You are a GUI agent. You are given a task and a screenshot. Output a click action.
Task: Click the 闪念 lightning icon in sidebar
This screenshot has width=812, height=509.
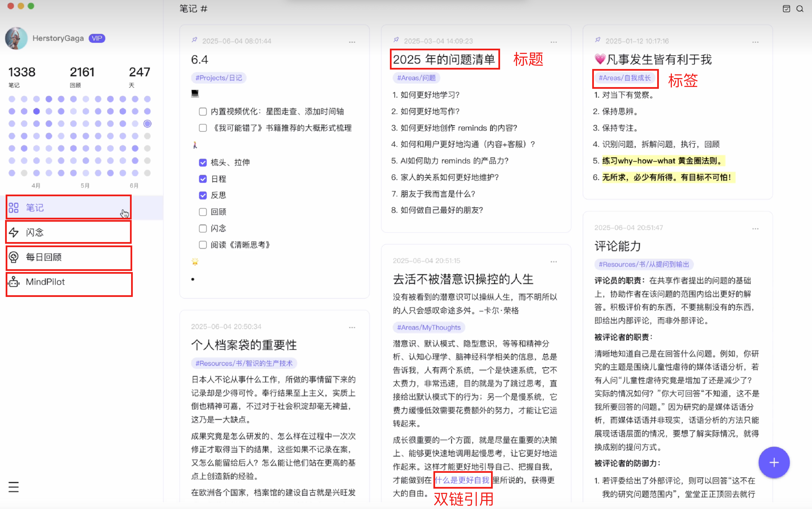point(14,232)
